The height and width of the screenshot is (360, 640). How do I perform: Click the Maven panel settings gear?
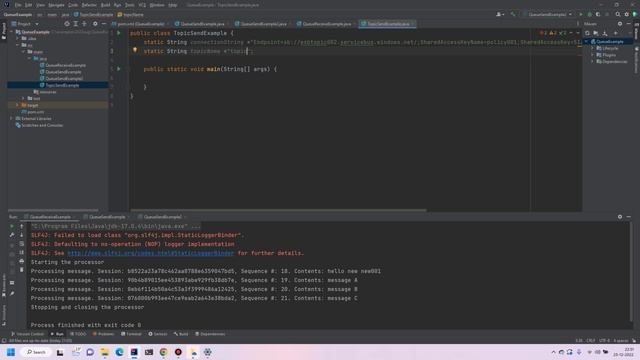coord(620,24)
